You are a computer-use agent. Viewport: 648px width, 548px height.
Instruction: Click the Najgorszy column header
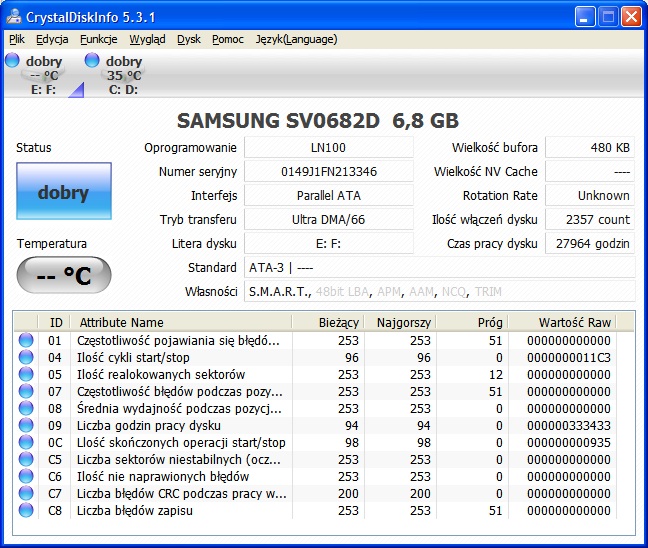[x=400, y=322]
